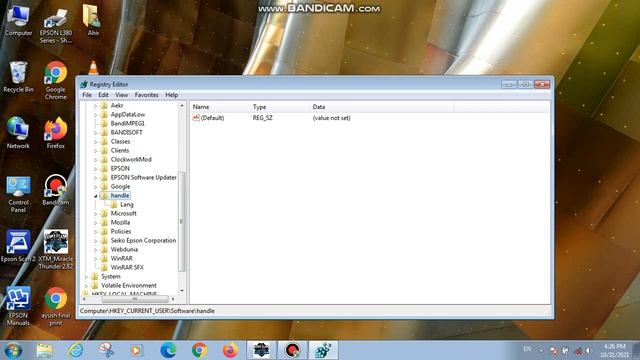Click the Type column header

click(x=280, y=107)
